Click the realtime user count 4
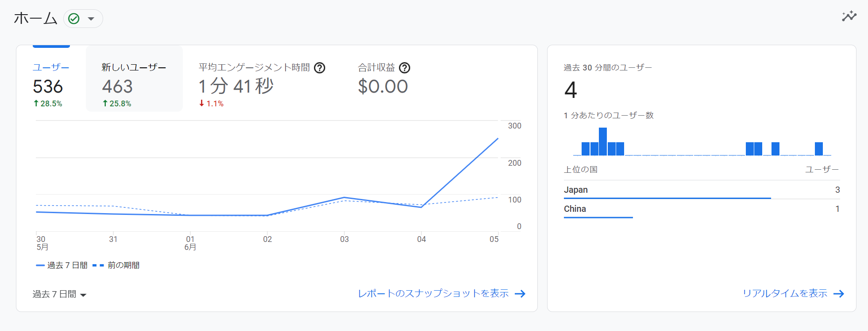868x331 pixels. [x=571, y=90]
